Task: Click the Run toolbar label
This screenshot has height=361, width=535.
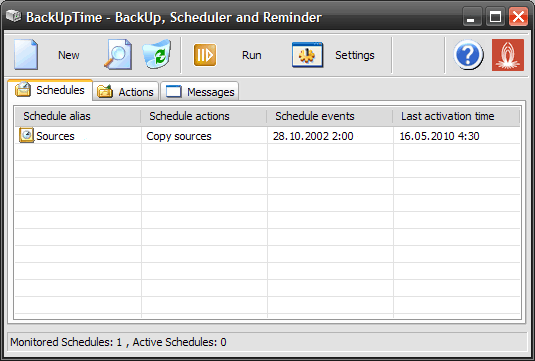Action: pos(252,55)
